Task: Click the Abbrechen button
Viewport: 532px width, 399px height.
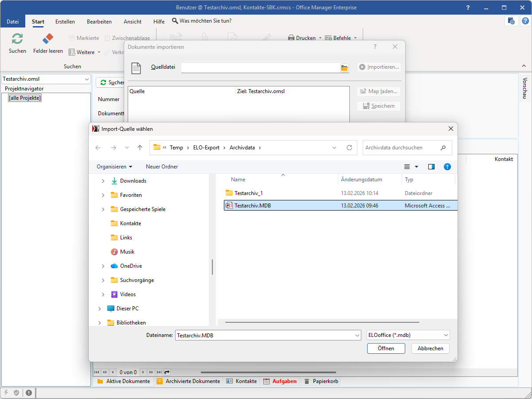Action: (x=430, y=348)
